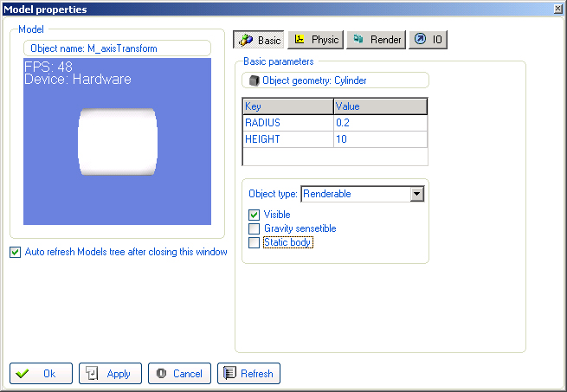Switch to the IO tab
Image resolution: width=567 pixels, height=392 pixels.
pos(428,40)
